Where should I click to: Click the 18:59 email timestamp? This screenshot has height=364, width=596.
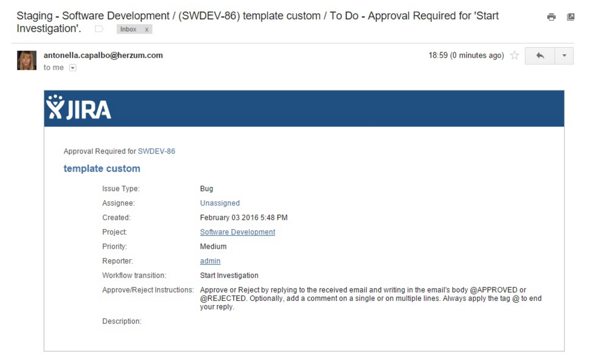(x=466, y=55)
